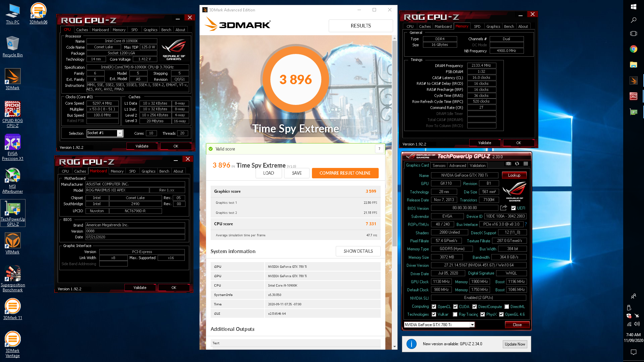
Task: Open About tab in CPU-Z CPU window
Action: [180, 30]
